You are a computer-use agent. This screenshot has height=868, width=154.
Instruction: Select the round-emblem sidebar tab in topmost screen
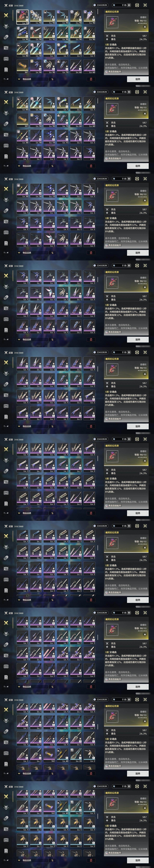pos(6,48)
